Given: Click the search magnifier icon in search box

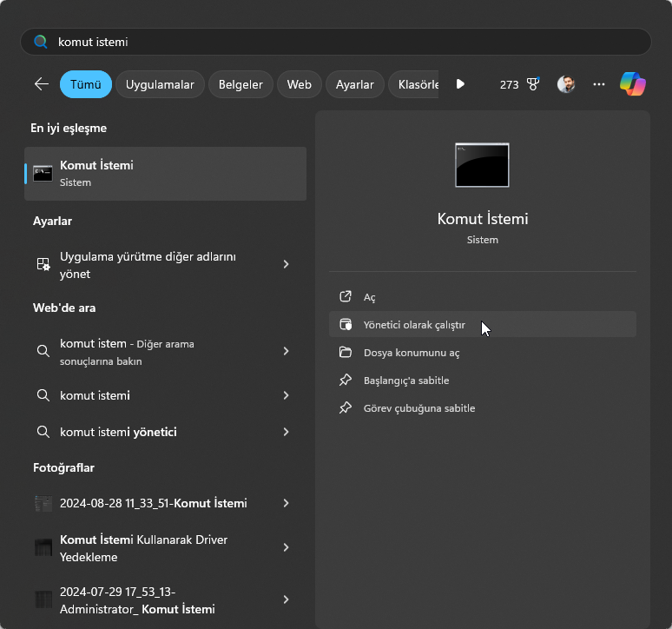Looking at the screenshot, I should point(40,42).
